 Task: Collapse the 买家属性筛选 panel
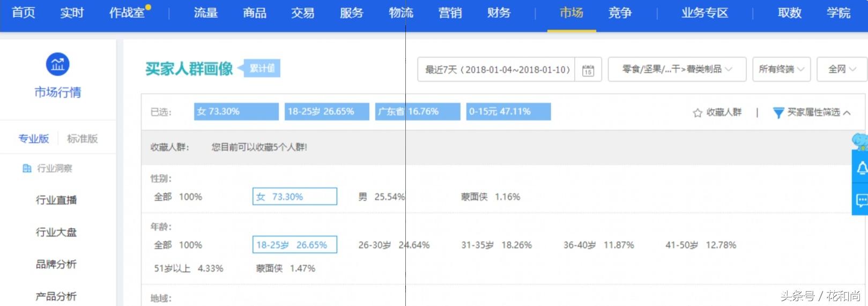[847, 113]
